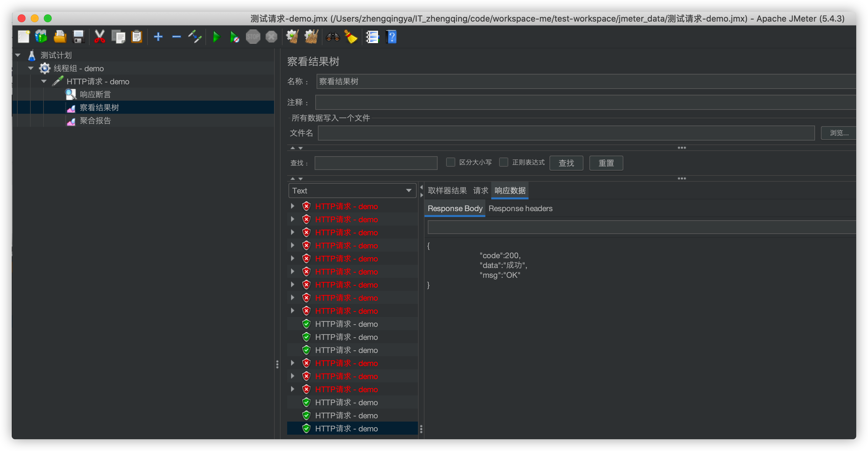Click the blue minus Collapse All icon
This screenshot has width=868, height=451.
tap(177, 37)
